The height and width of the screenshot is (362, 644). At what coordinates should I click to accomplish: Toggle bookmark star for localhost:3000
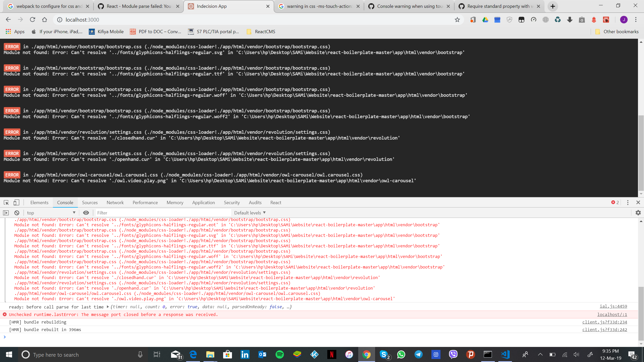(457, 19)
